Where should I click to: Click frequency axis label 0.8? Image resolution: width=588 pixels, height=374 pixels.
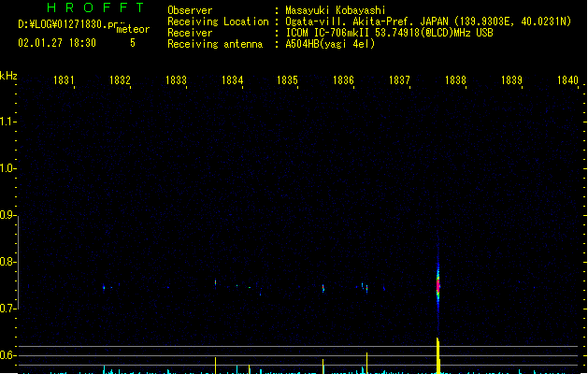tap(7, 262)
